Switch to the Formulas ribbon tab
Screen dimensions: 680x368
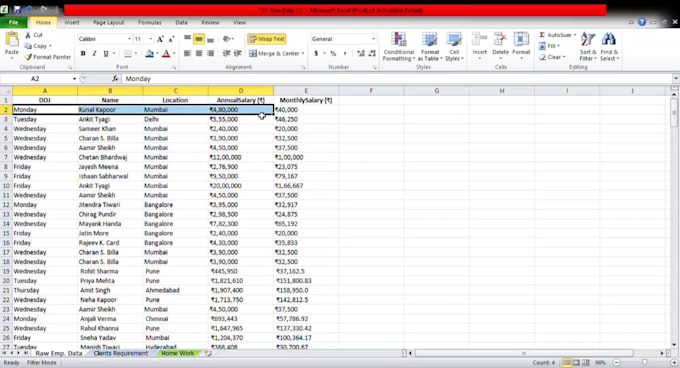point(150,22)
